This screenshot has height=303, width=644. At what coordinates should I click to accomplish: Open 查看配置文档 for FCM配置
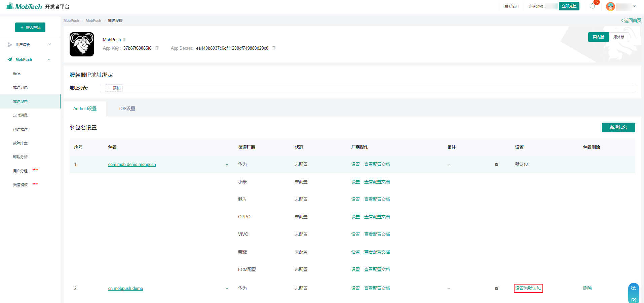click(377, 270)
